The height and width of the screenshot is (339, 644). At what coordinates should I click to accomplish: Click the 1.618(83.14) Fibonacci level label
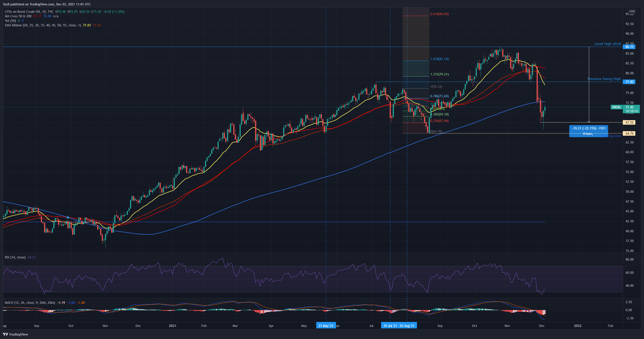tap(439, 59)
